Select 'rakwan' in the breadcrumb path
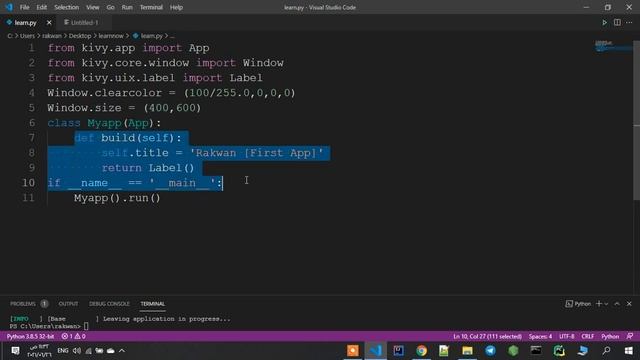Image resolution: width=640 pixels, height=360 pixels. 52,36
